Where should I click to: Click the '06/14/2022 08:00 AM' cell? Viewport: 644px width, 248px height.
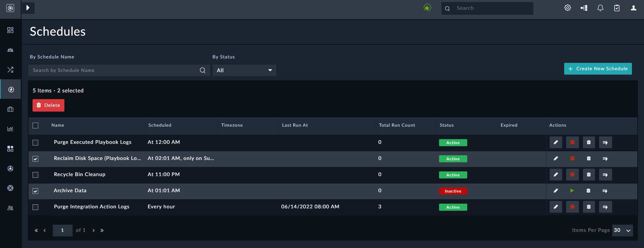click(310, 207)
